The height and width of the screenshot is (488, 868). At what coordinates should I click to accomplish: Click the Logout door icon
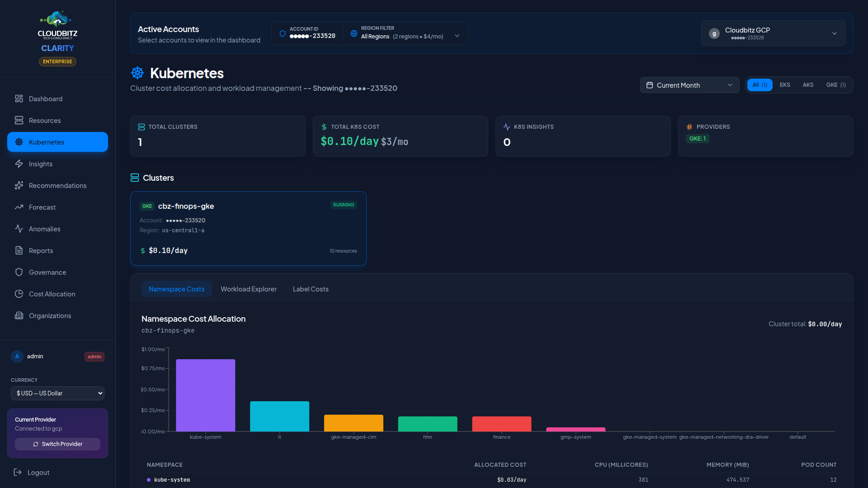pos(18,472)
